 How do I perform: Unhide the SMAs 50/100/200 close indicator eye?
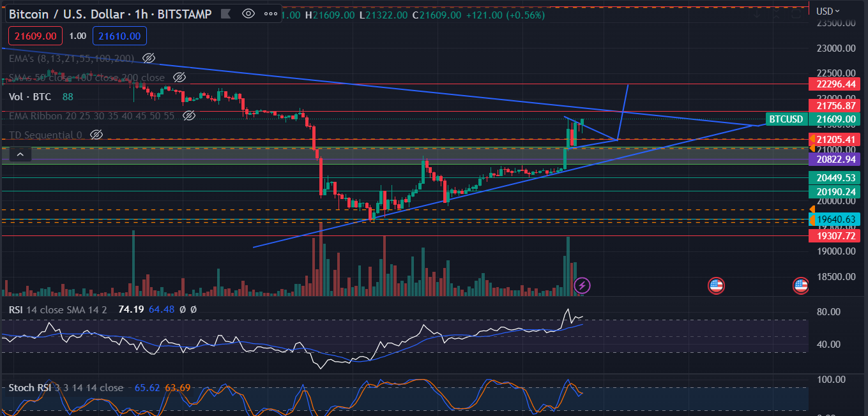point(179,77)
